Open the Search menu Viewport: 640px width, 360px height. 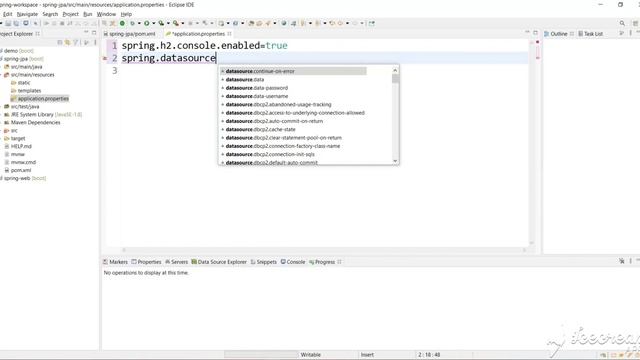(50, 14)
